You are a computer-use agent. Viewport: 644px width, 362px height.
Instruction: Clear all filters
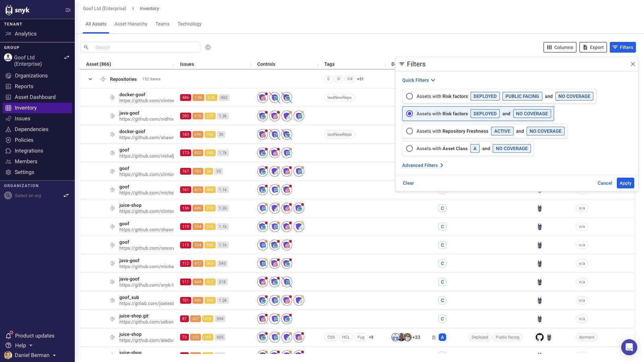coord(408,183)
